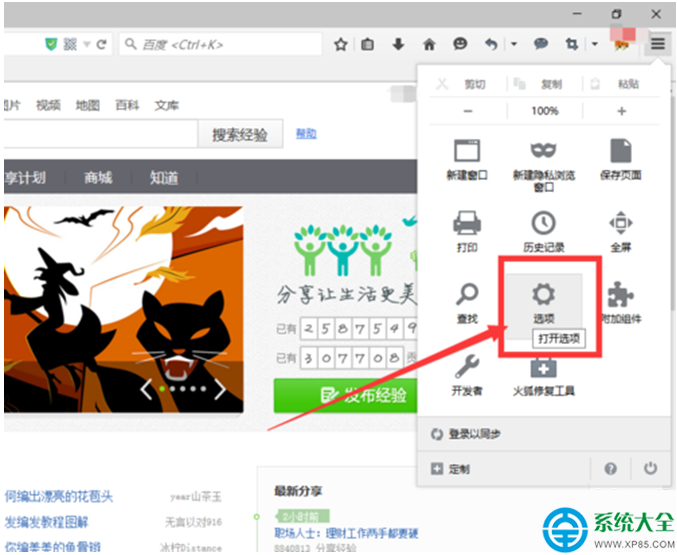Reload the page with refresh icon
Image resolution: width=677 pixels, height=555 pixels.
point(101,44)
